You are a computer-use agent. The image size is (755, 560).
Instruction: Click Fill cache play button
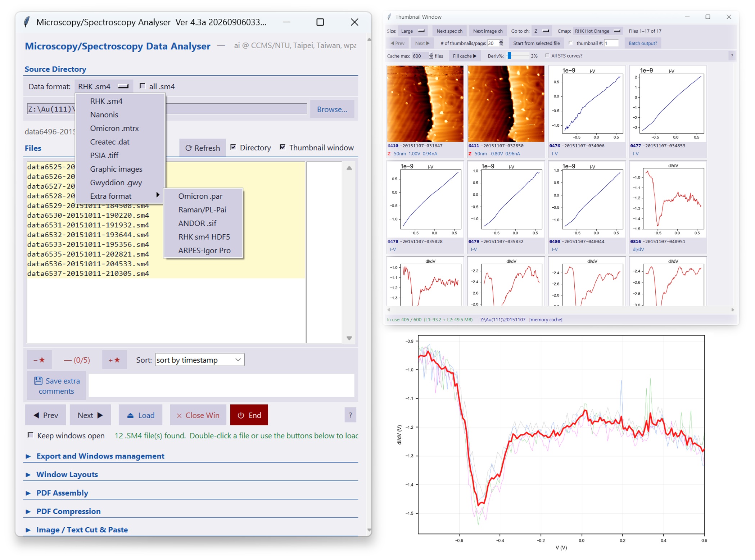coord(464,56)
